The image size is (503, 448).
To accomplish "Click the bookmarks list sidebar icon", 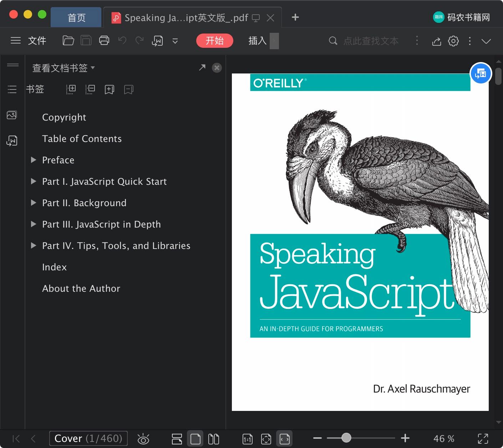I will [12, 89].
